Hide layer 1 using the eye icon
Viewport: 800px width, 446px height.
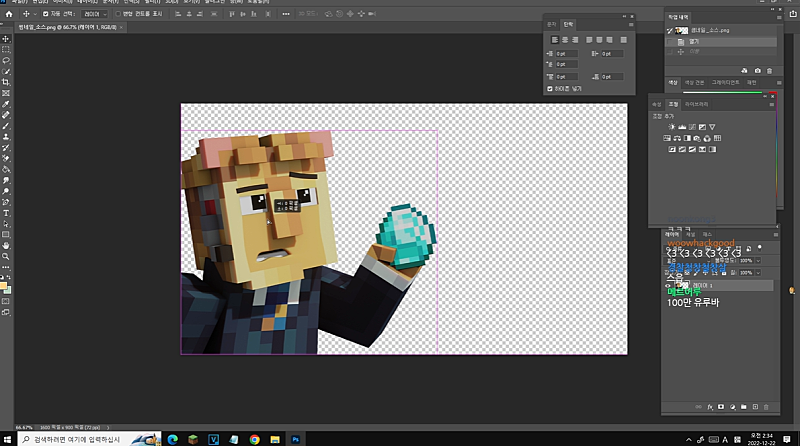[x=669, y=285]
